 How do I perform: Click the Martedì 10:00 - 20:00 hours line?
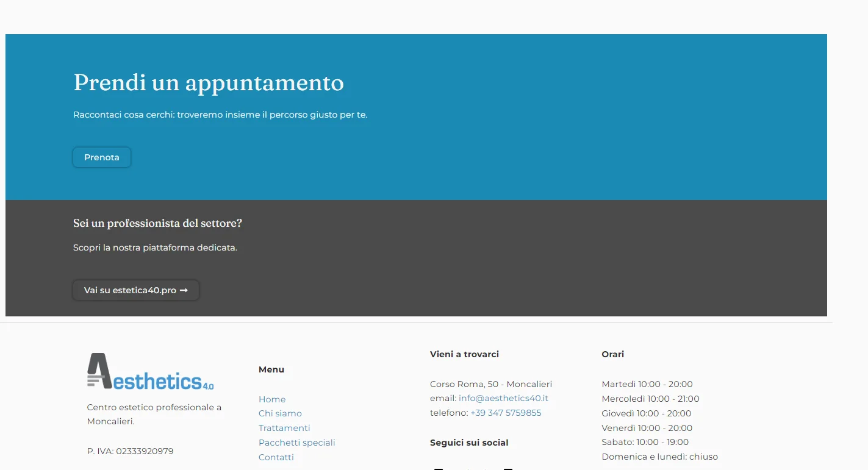tap(647, 384)
